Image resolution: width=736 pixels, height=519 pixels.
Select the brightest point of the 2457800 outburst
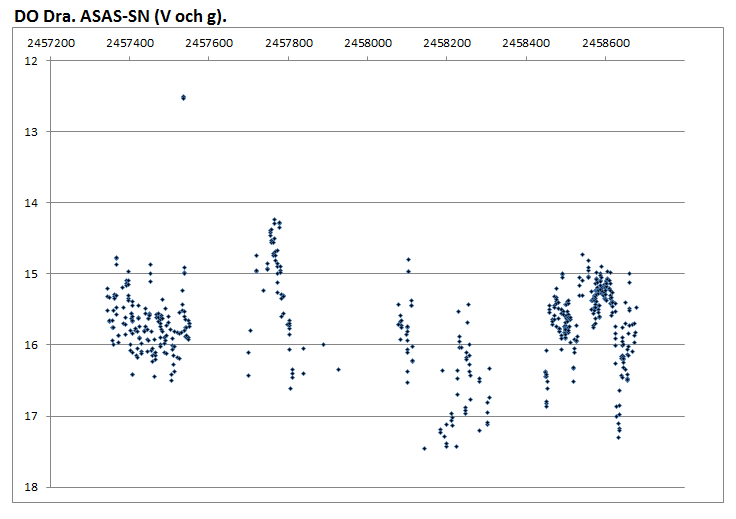pos(275,220)
